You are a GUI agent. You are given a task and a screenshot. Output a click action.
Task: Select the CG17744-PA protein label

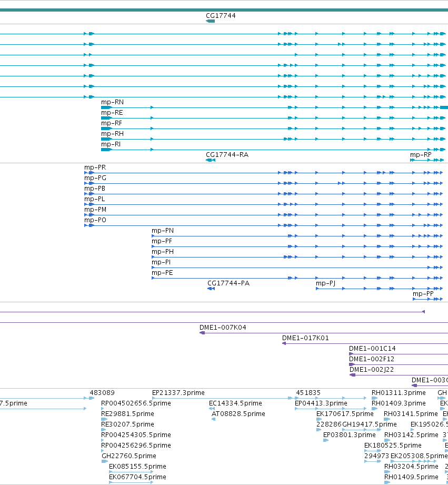pos(228,283)
